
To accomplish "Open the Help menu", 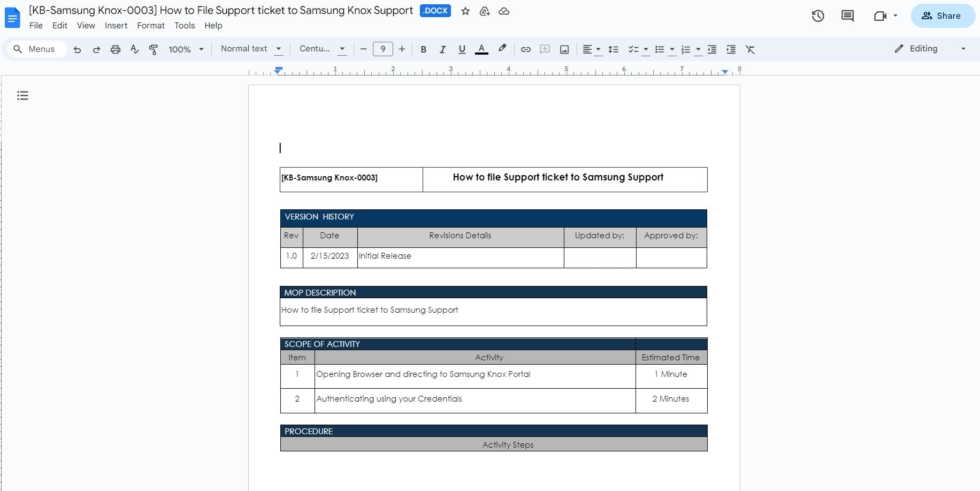I will pyautogui.click(x=213, y=26).
